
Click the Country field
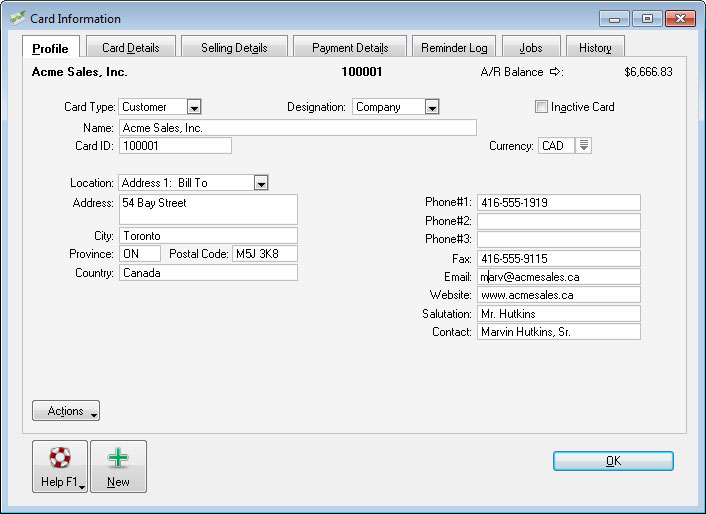tap(208, 273)
